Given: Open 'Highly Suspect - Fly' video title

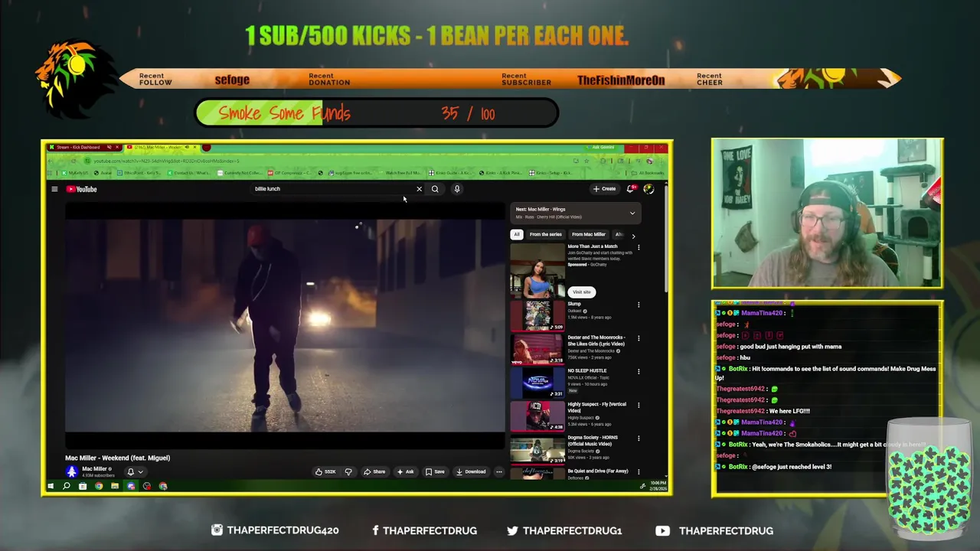Looking at the screenshot, I should 596,407.
